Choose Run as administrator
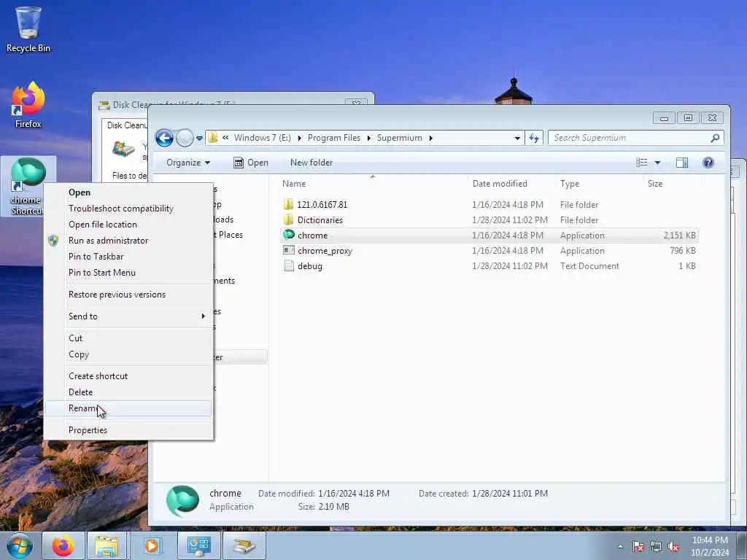747x560 pixels. click(128, 241)
